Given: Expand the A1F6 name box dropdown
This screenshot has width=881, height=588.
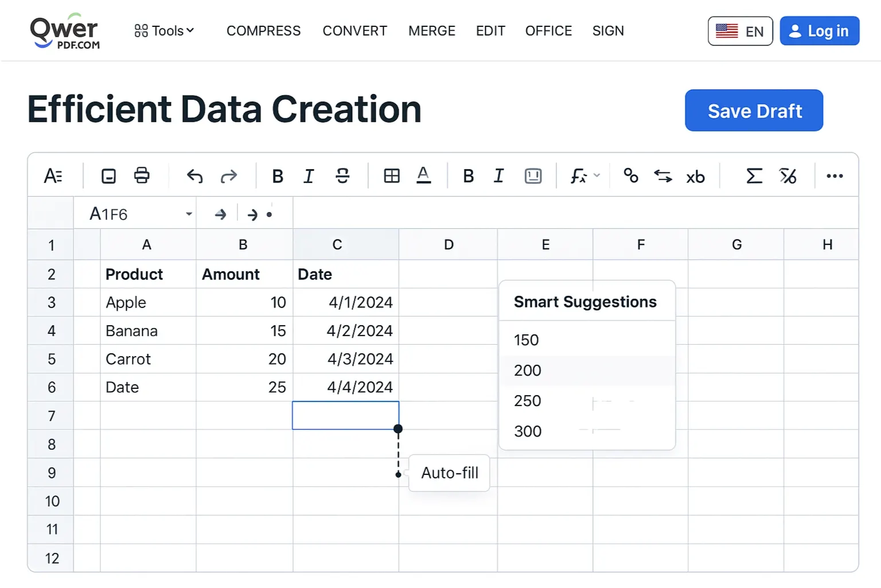Looking at the screenshot, I should (x=189, y=214).
